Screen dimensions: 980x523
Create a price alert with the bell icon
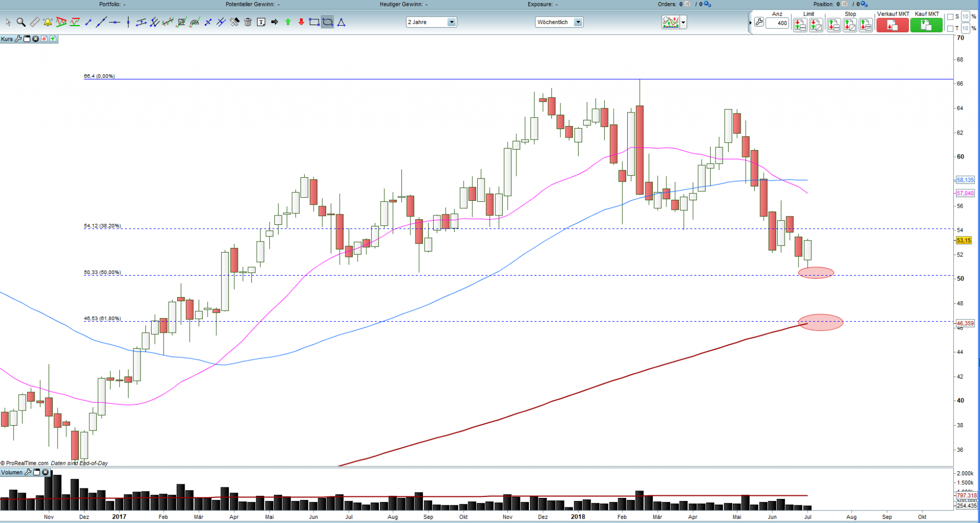tap(48, 22)
